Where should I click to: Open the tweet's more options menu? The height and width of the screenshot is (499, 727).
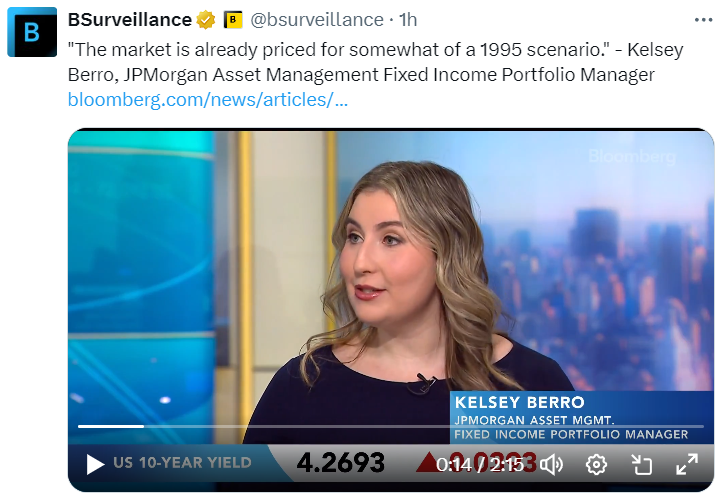704,20
